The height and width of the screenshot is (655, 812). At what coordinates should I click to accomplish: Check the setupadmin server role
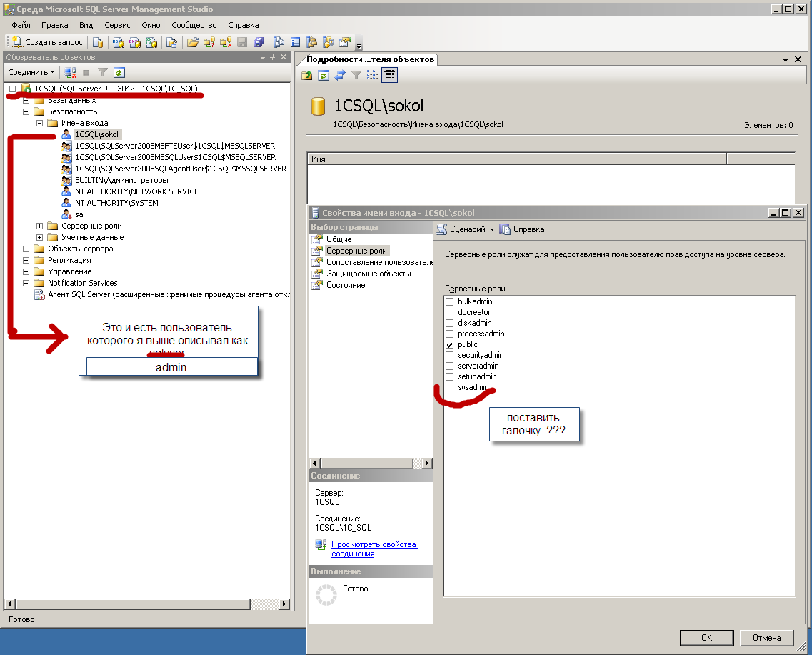coord(449,377)
